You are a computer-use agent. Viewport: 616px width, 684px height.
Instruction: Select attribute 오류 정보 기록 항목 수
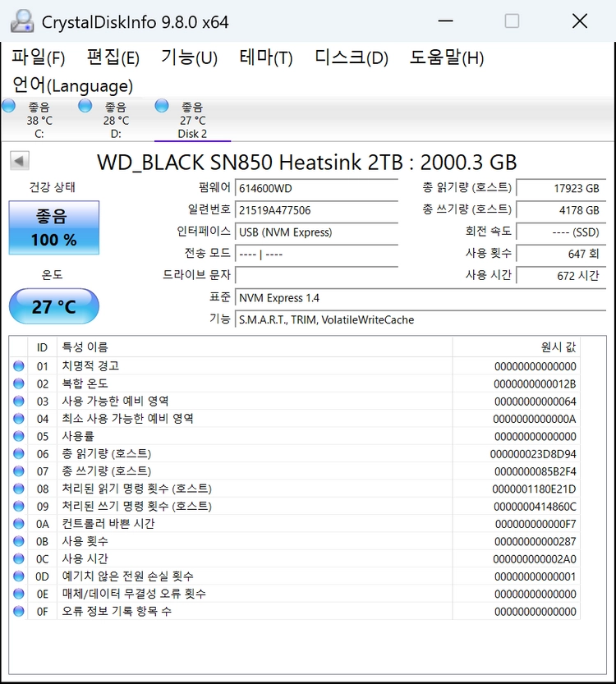[117, 611]
